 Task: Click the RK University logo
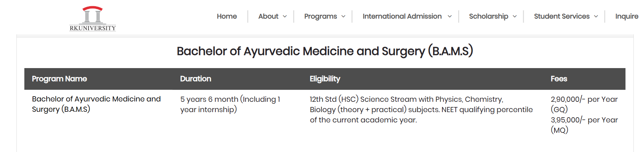click(x=93, y=19)
